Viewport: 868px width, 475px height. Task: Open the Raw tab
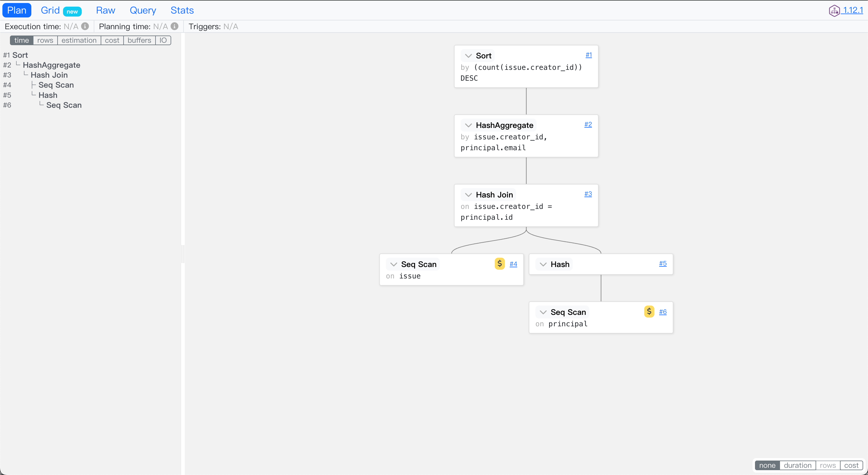point(105,11)
